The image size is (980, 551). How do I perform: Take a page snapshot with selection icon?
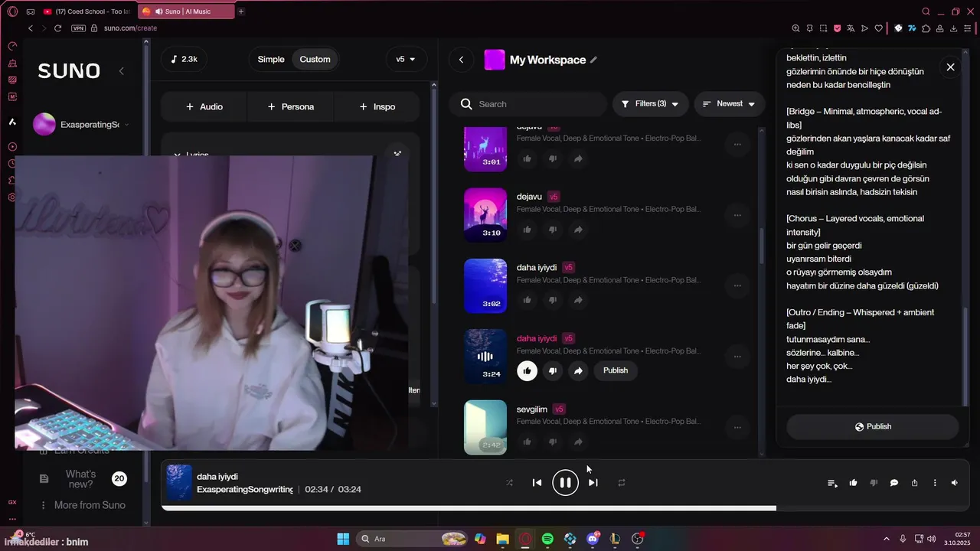823,28
